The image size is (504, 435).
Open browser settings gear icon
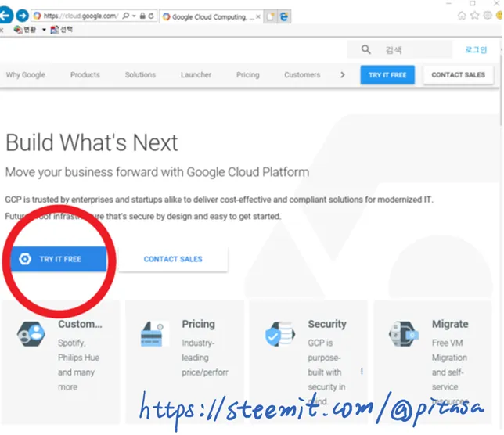(488, 16)
